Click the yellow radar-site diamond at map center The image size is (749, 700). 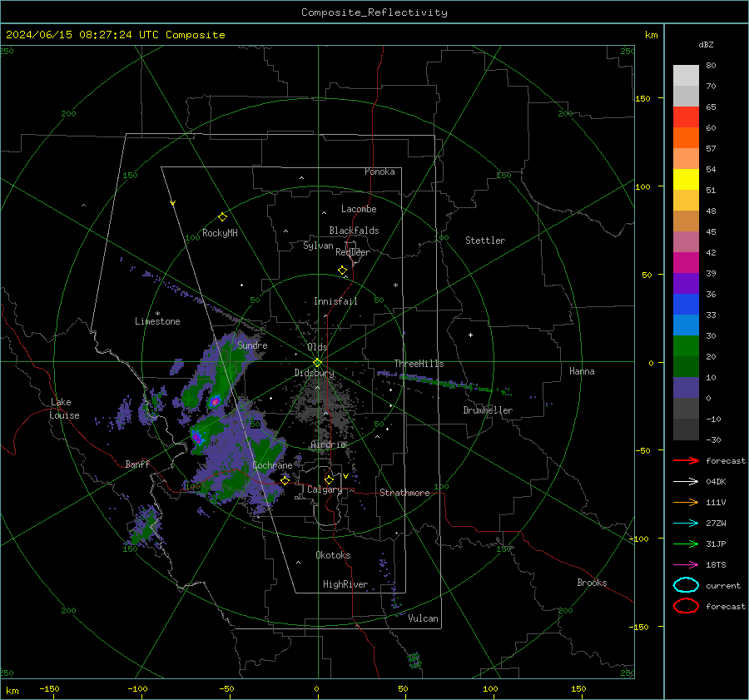pos(317,363)
